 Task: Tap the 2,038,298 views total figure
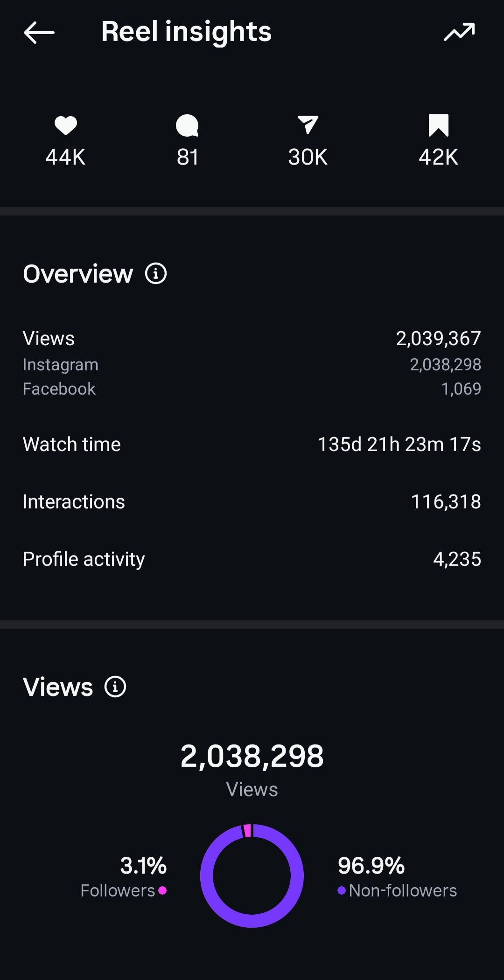(x=252, y=756)
